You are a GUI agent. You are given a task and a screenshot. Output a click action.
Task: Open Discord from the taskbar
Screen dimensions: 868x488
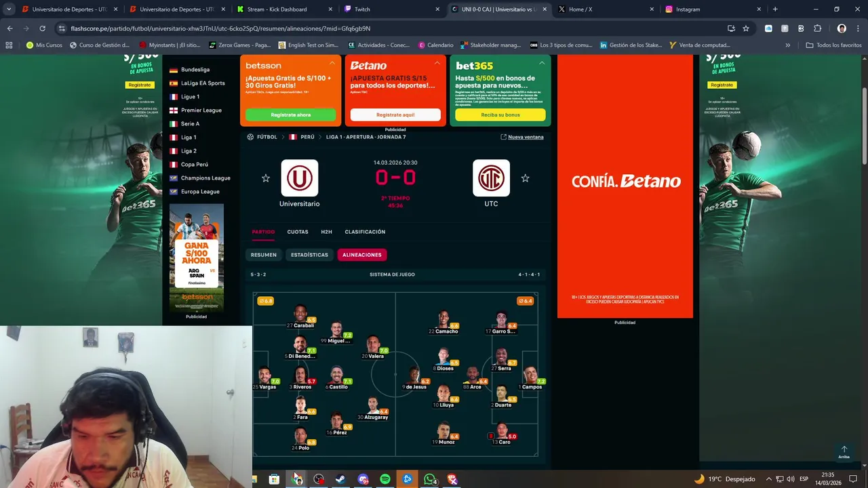[363, 479]
